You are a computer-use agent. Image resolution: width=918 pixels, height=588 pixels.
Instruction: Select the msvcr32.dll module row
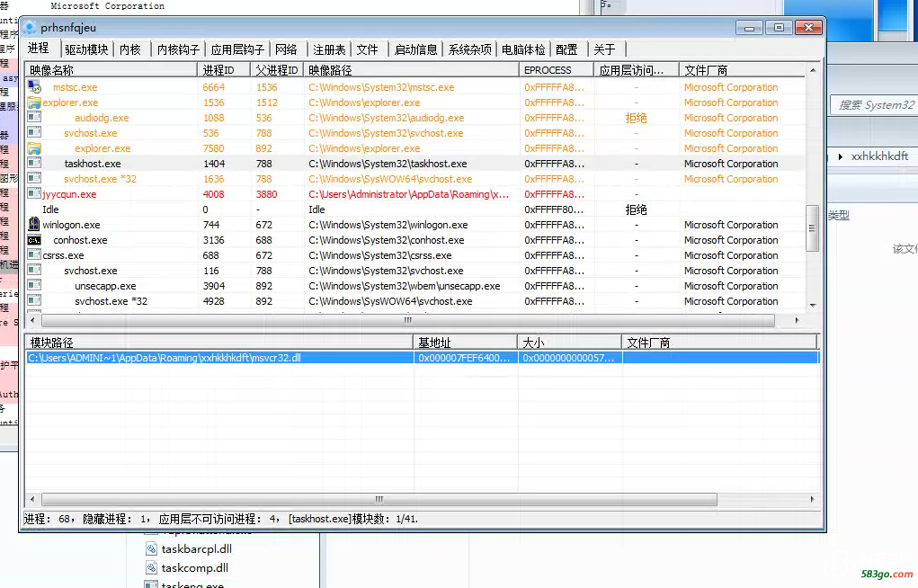pos(422,357)
